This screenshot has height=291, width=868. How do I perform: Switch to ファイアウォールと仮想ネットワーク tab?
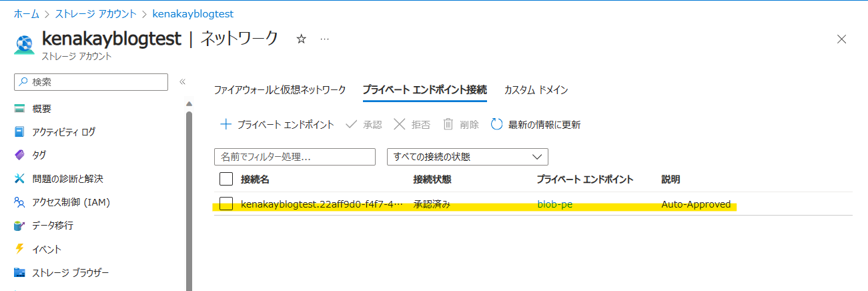tap(280, 89)
